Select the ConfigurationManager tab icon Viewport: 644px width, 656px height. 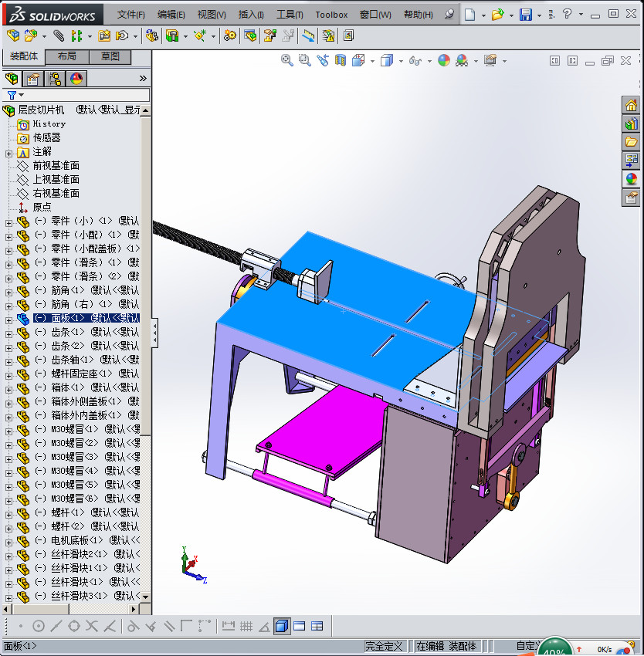coord(54,79)
